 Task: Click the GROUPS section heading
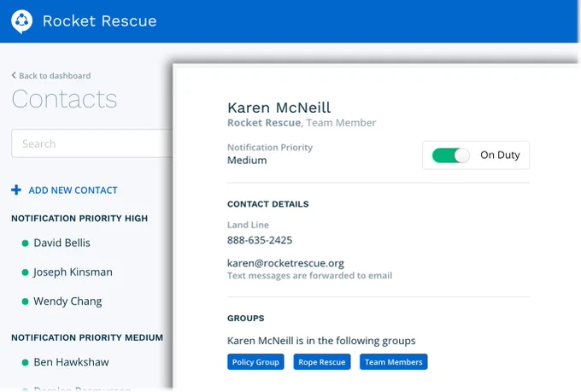point(246,319)
